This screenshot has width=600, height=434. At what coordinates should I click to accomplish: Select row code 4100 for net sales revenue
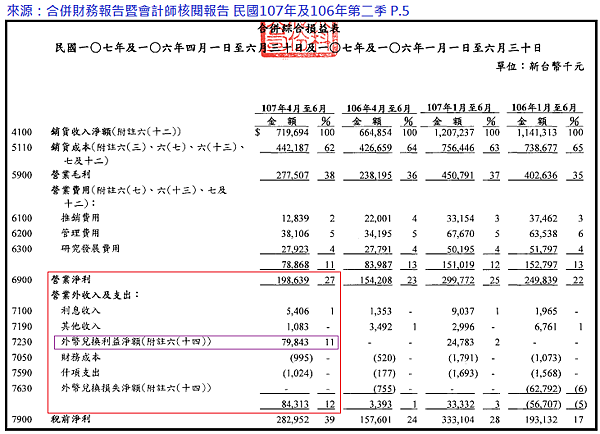tap(22, 132)
